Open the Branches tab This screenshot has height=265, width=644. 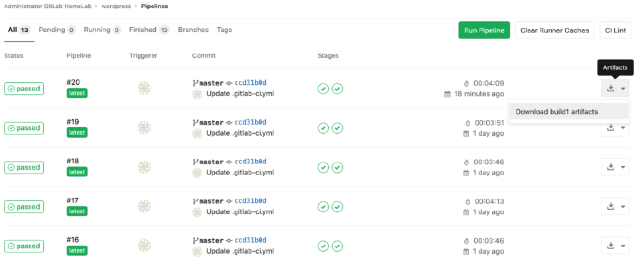point(193,30)
